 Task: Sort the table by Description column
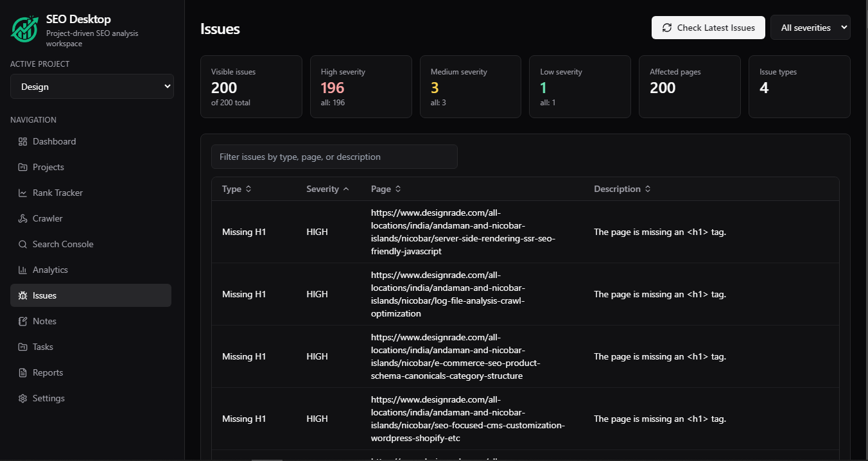(x=622, y=189)
